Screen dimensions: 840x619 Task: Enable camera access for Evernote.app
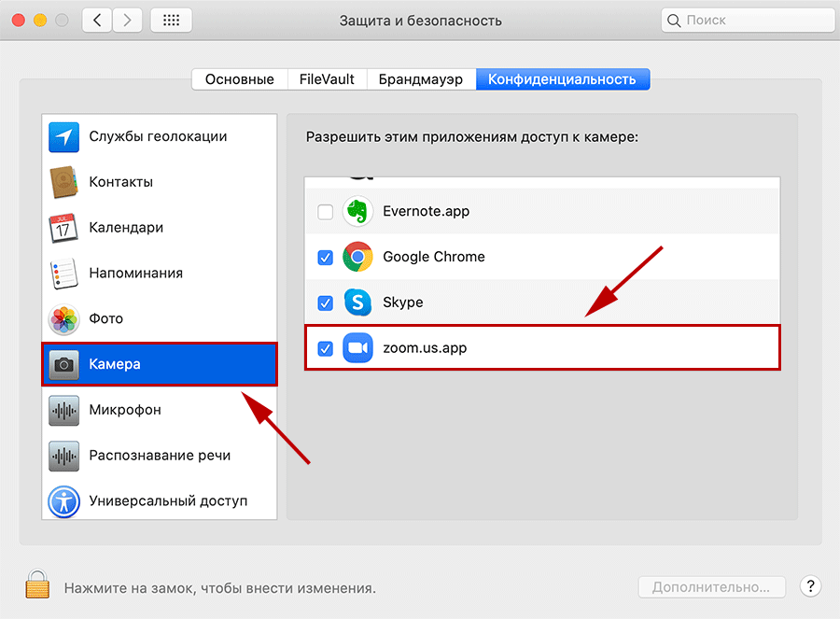325,212
